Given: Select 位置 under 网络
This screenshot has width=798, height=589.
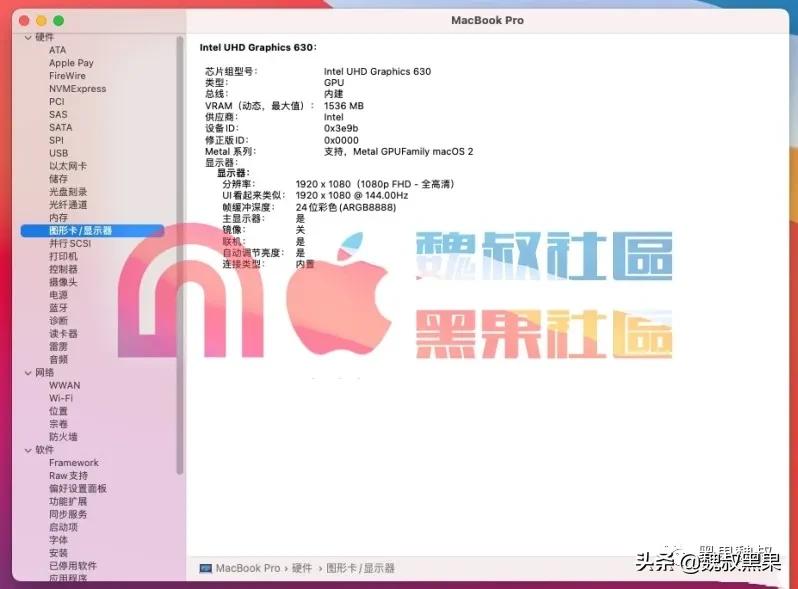Looking at the screenshot, I should (58, 411).
